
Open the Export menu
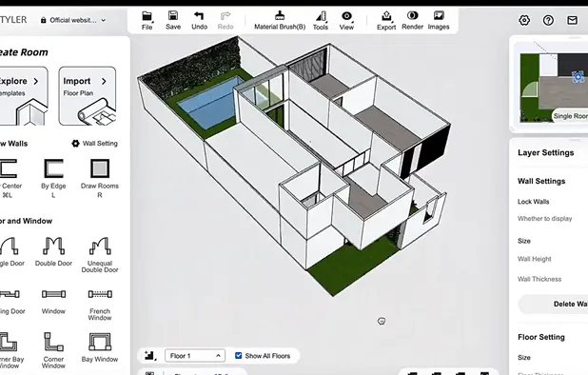click(386, 21)
